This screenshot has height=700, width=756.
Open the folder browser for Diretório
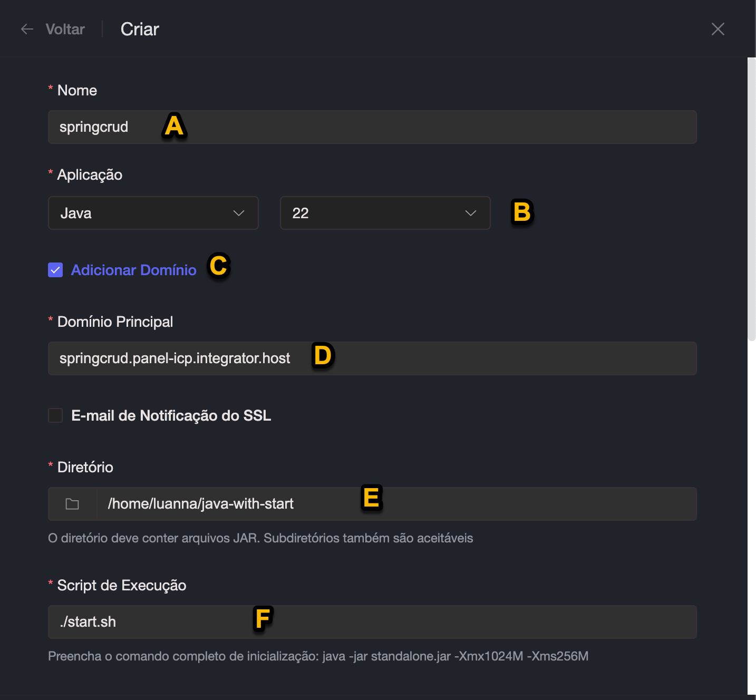pos(72,504)
